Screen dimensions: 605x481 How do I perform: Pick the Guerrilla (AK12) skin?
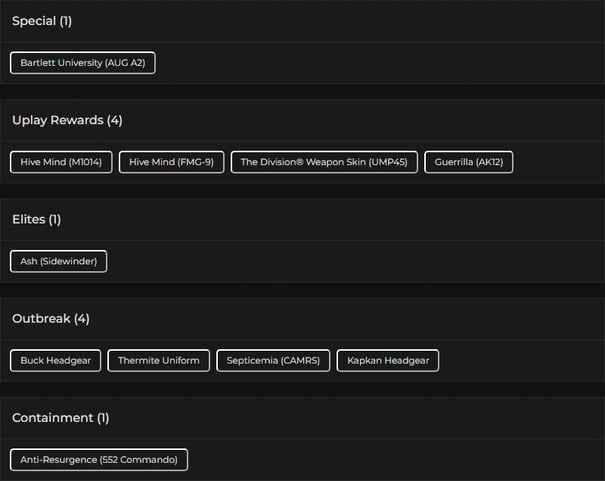click(x=468, y=162)
